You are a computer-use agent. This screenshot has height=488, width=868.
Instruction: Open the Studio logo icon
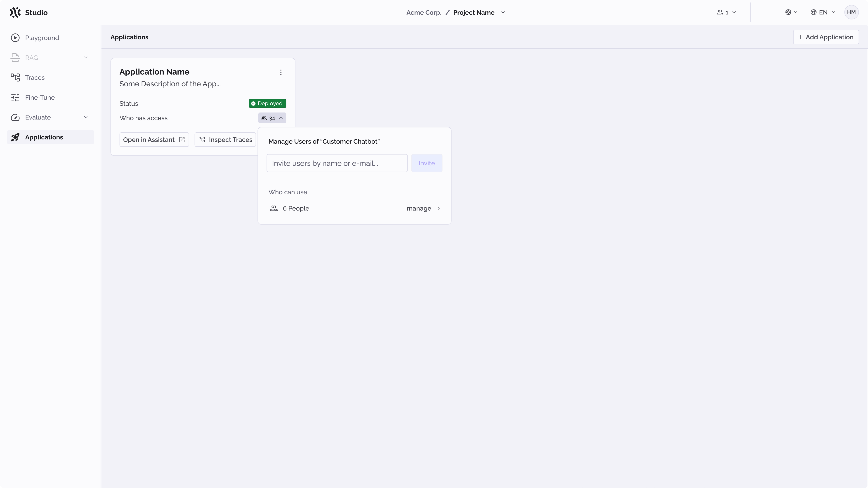[x=15, y=12]
